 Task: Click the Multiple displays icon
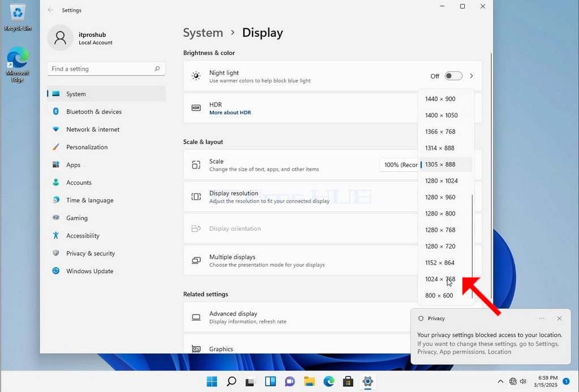196,260
